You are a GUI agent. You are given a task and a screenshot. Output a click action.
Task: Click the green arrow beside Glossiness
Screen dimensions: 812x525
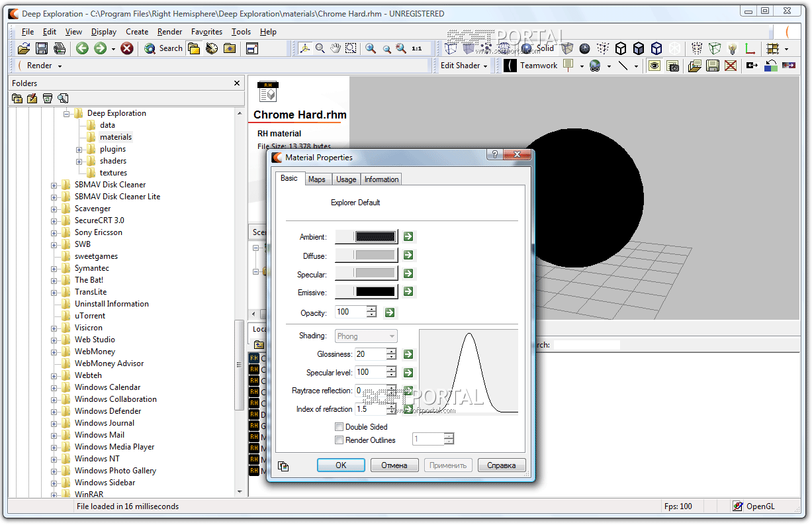pos(408,354)
